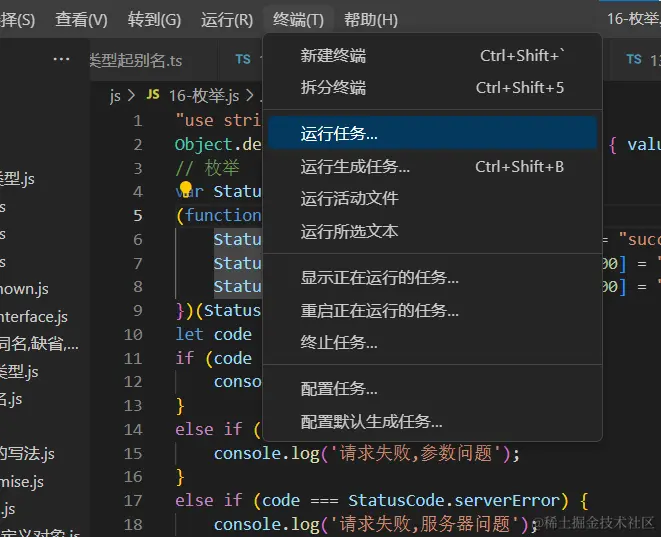Click the lightbulb quick-fix icon
The image size is (661, 537).
click(185, 189)
